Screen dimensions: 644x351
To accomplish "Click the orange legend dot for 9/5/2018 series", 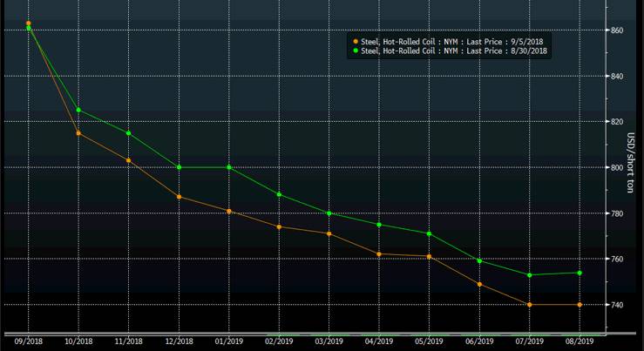I will pos(356,41).
